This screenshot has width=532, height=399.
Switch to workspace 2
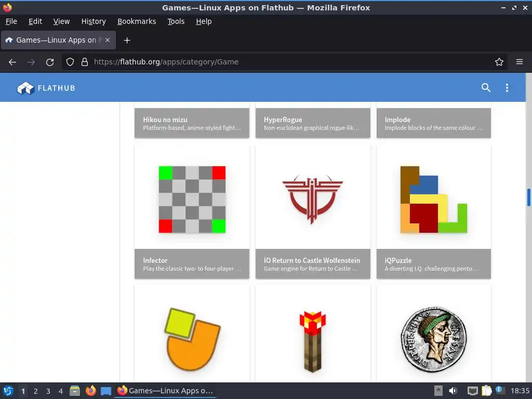click(36, 391)
